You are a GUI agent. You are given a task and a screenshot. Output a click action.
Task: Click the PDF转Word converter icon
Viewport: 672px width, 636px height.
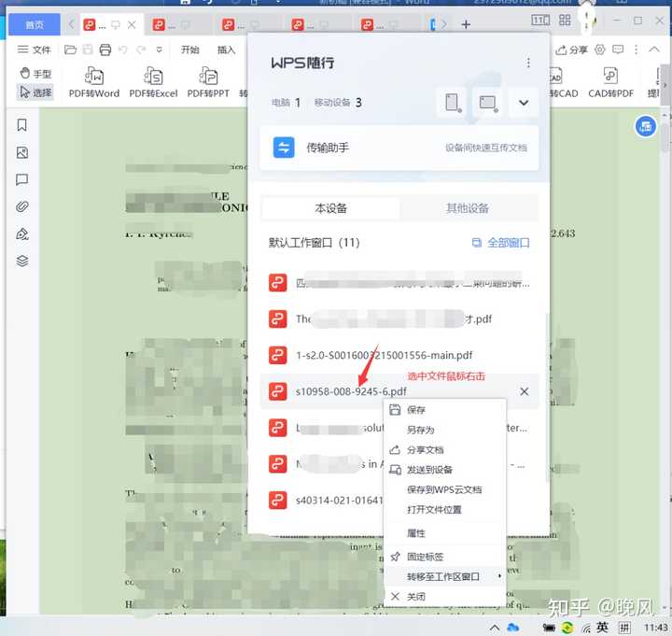(x=94, y=82)
